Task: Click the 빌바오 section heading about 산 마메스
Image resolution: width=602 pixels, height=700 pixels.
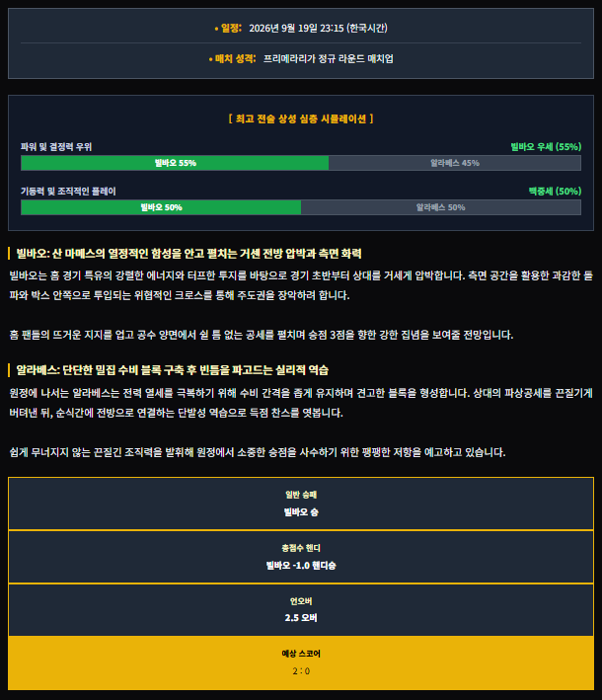Action: point(188,254)
